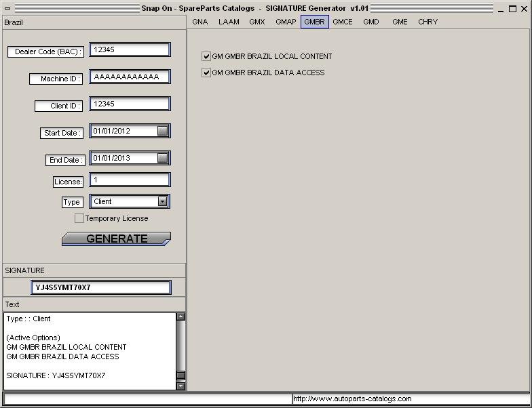Click the SIGNATURE output field YJ4S5YMT70X7

[101, 287]
